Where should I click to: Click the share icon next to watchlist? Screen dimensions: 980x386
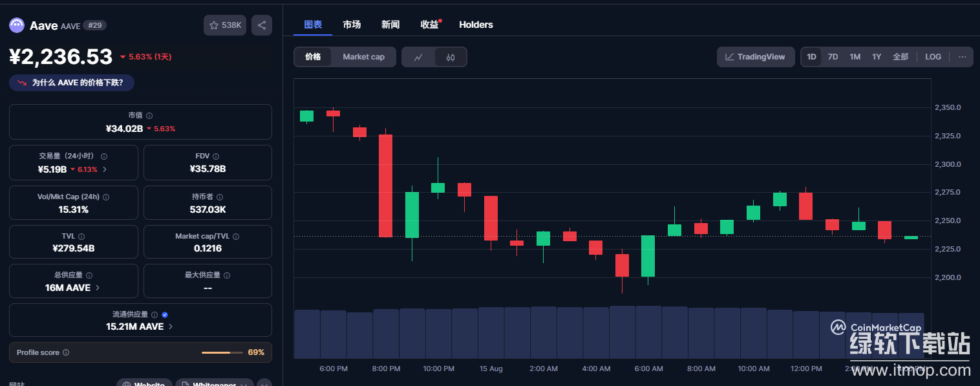point(262,25)
